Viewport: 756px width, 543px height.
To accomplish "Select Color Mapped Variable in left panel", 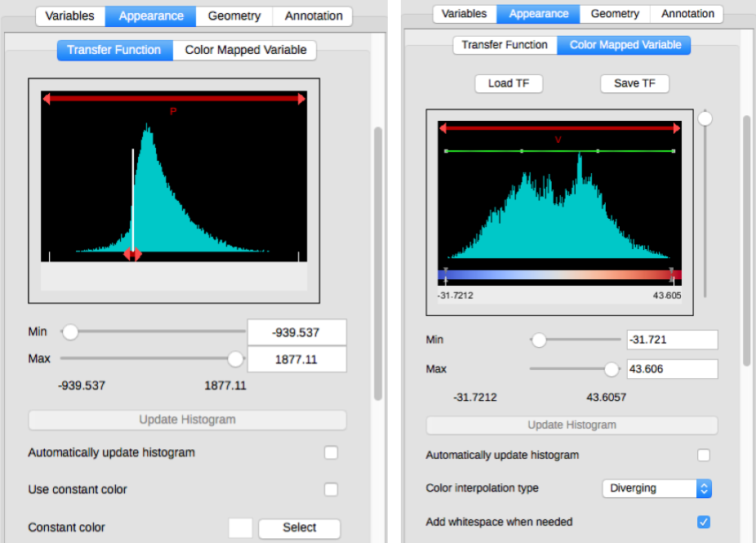I will tap(245, 50).
